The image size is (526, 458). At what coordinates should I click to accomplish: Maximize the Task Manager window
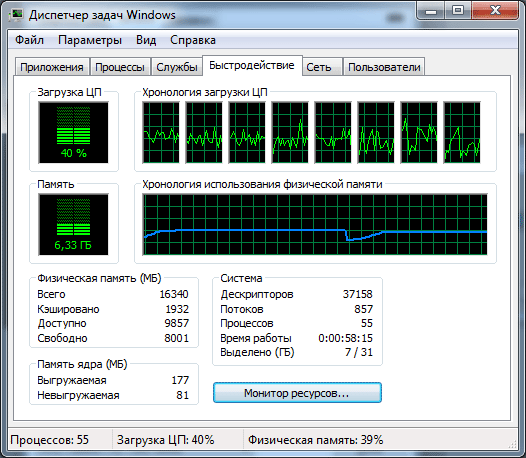click(458, 11)
